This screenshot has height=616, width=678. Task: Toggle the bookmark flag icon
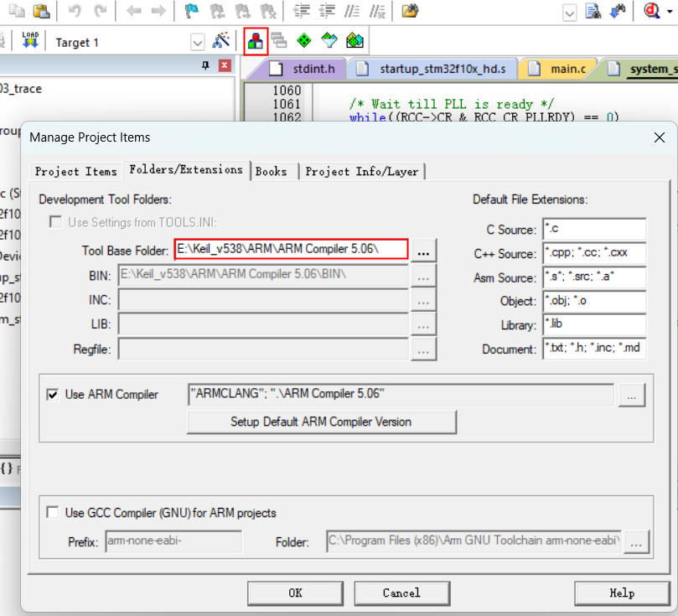(190, 11)
